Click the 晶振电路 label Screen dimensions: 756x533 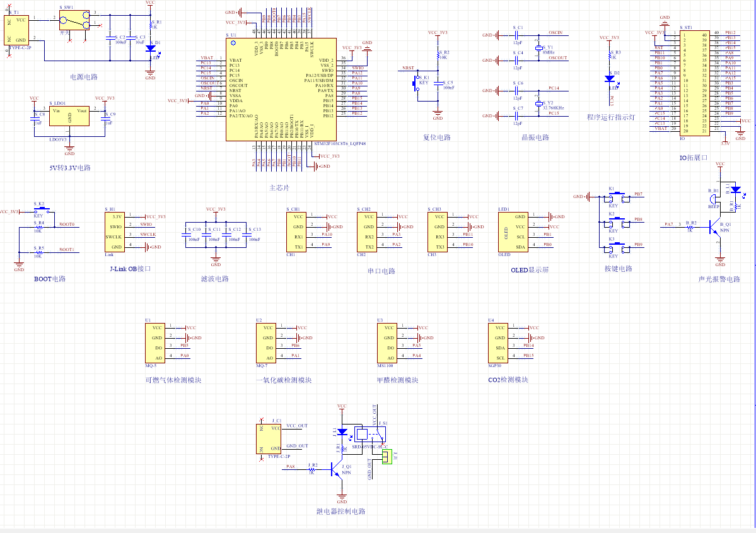tap(535, 138)
